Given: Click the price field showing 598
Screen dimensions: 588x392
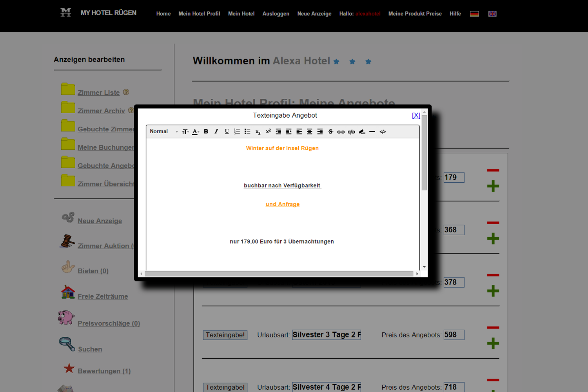Looking at the screenshot, I should (454, 335).
